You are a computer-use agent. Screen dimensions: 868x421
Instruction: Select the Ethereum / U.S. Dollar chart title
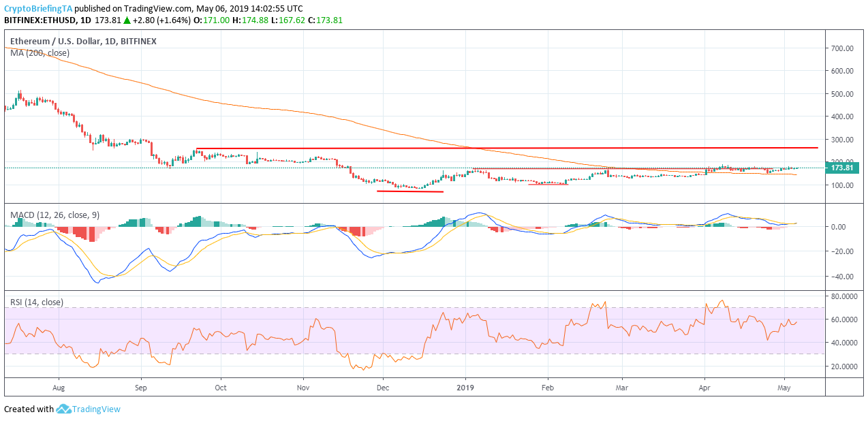click(x=83, y=42)
